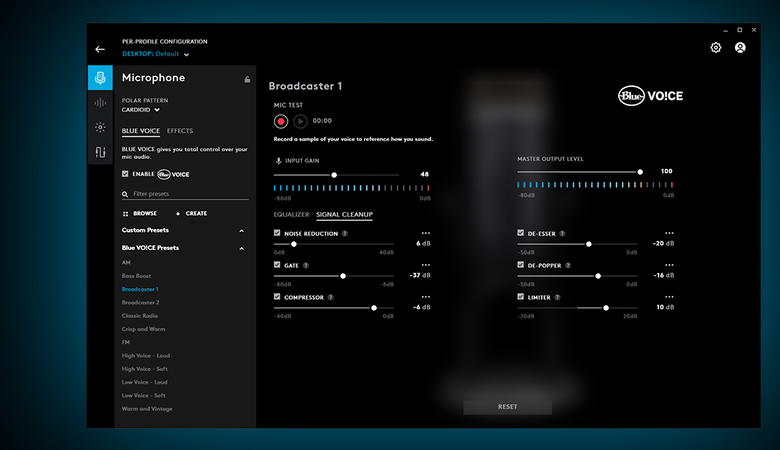Select the High Voice - Loud preset

coord(146,356)
